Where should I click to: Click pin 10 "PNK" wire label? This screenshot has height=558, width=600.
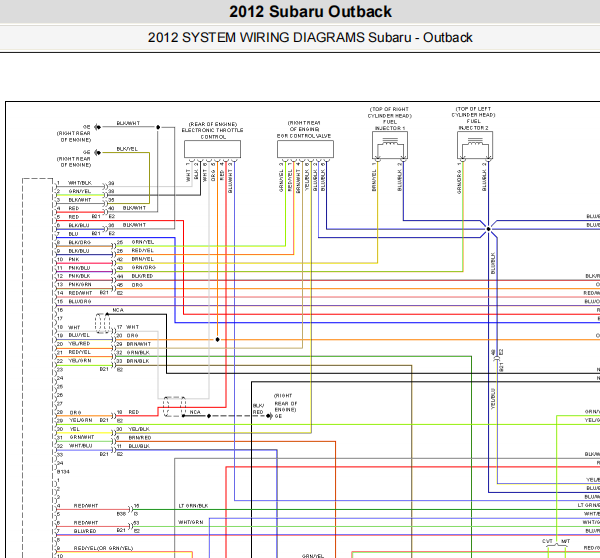[74, 259]
